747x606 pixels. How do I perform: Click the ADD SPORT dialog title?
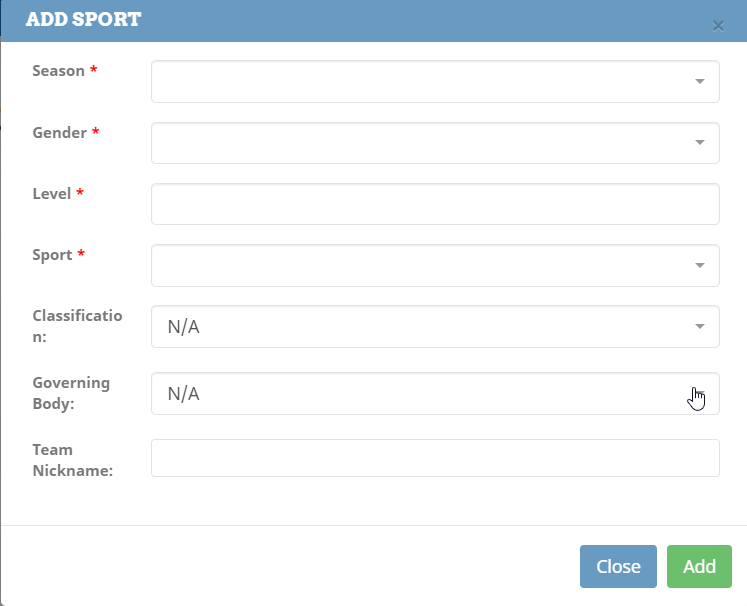[x=83, y=20]
